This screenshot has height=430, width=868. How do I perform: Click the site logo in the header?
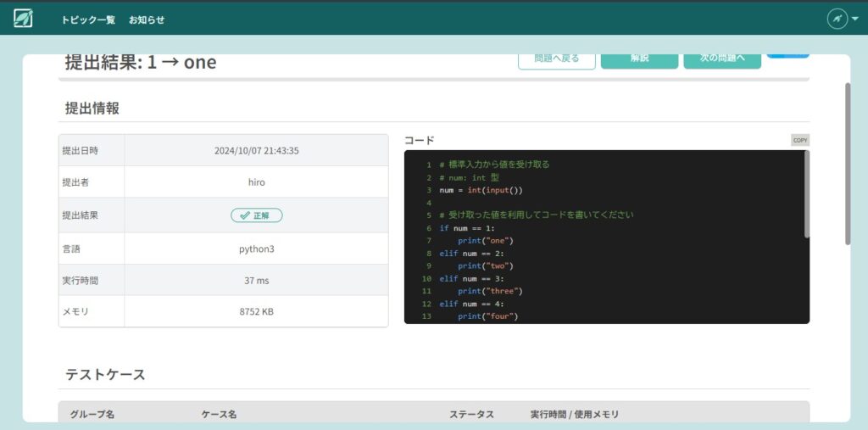(23, 18)
